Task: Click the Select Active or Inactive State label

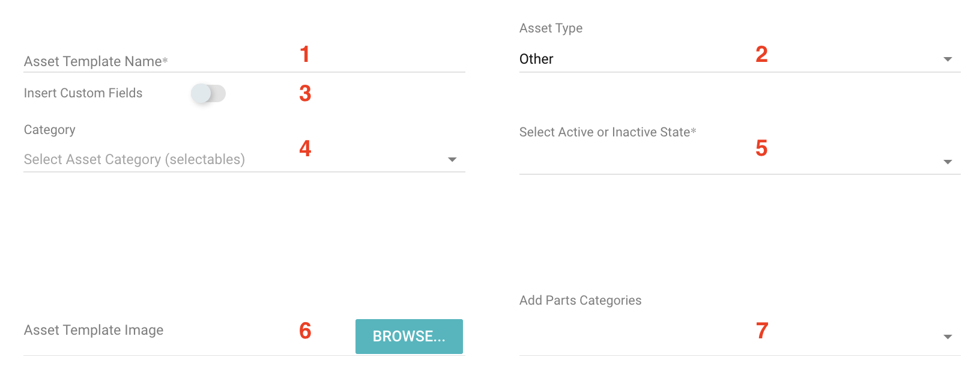Action: [x=608, y=132]
